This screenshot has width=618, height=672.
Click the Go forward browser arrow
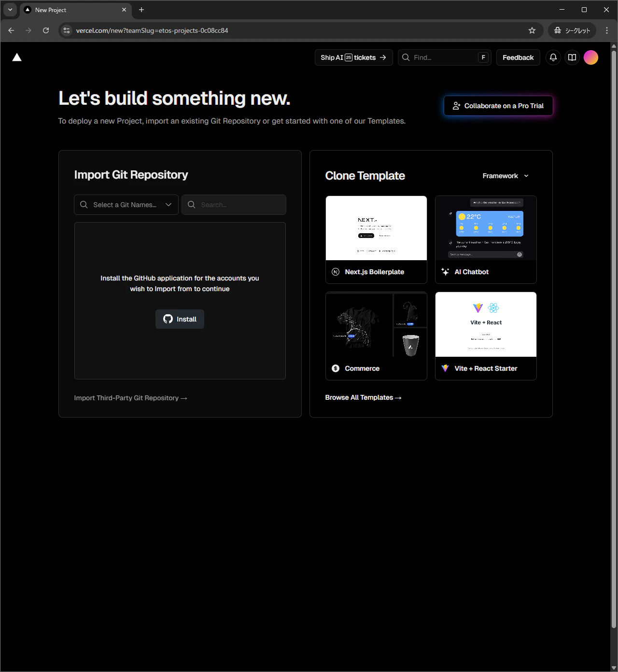point(28,30)
